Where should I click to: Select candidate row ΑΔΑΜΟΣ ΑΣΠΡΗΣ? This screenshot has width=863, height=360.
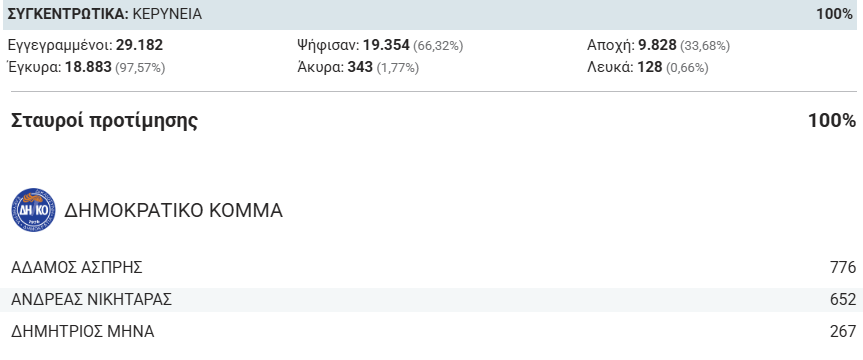[433, 268]
